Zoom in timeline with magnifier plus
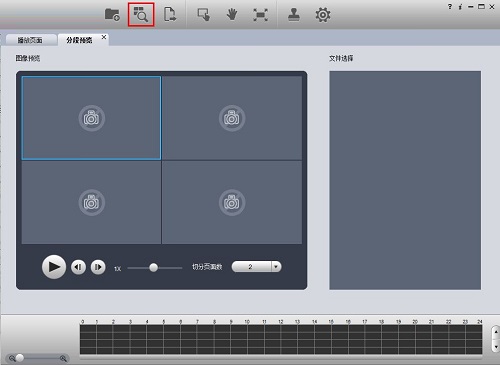 point(63,358)
